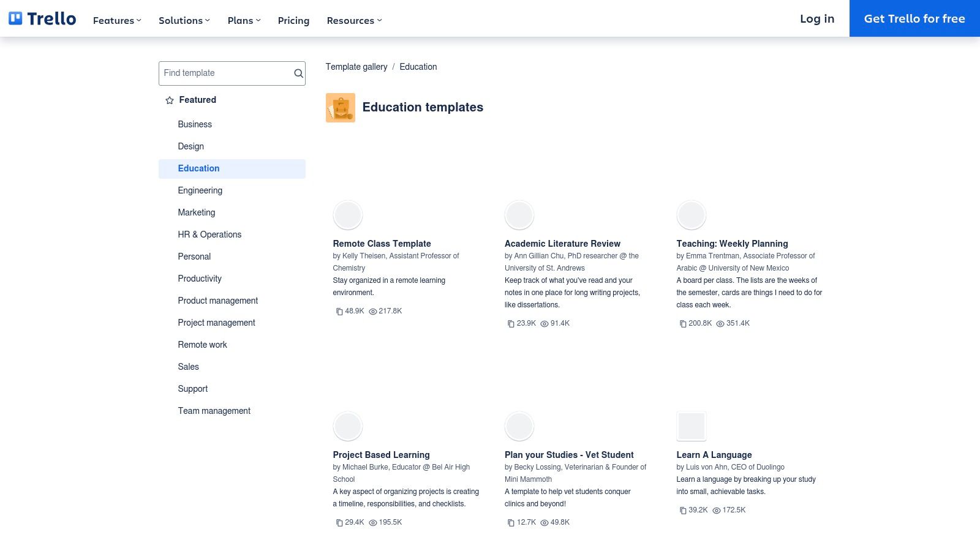Click the Log in link
The height and width of the screenshot is (551, 980).
816,18
